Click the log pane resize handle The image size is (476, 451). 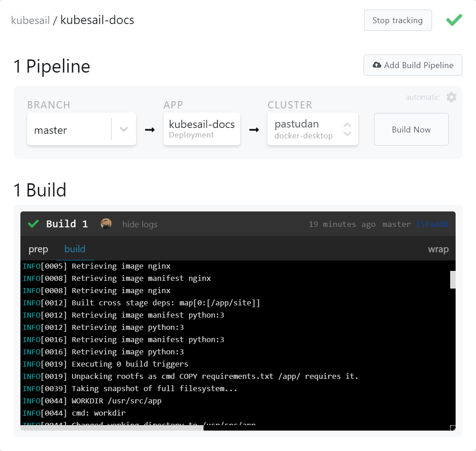click(452, 427)
